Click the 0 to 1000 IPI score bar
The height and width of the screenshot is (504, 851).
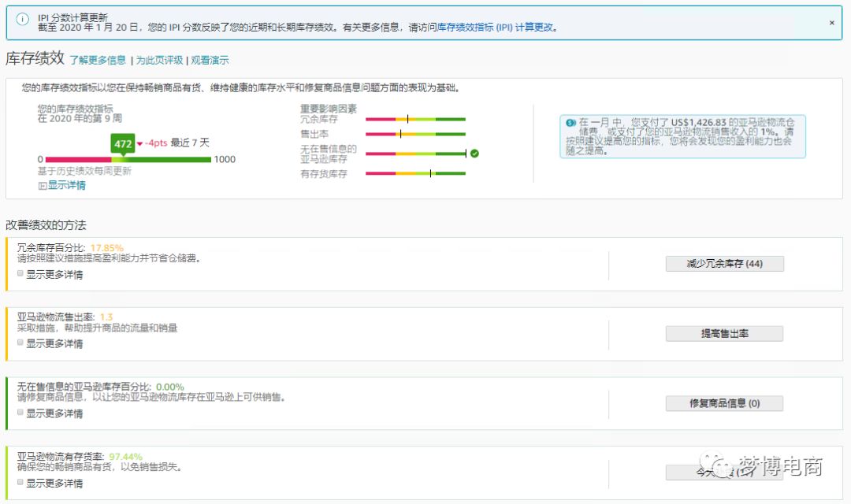(128, 160)
